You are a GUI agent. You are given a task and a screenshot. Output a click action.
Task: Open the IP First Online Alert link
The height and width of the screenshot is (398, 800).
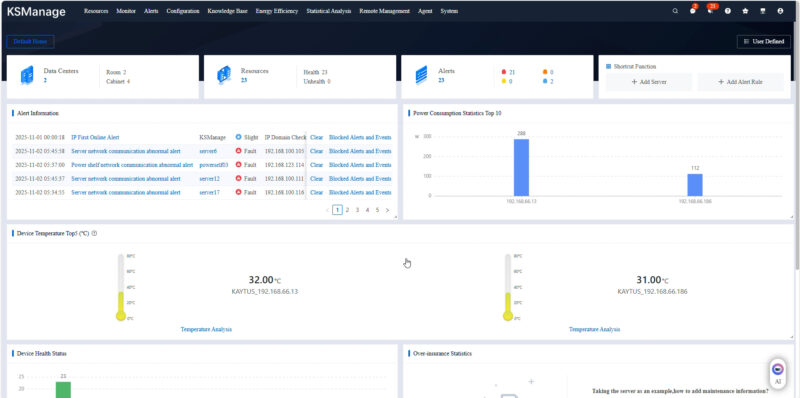(x=95, y=137)
